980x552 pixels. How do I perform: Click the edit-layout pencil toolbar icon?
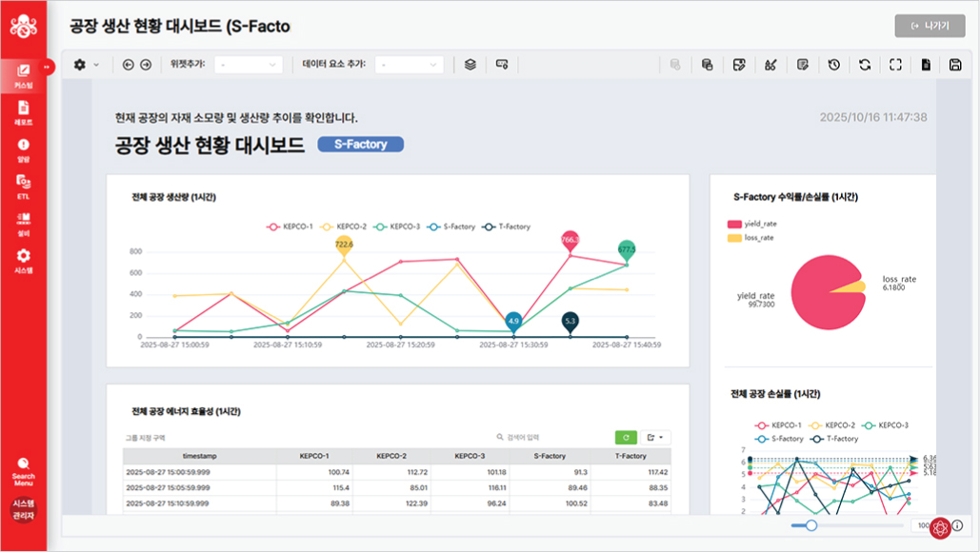click(x=739, y=65)
